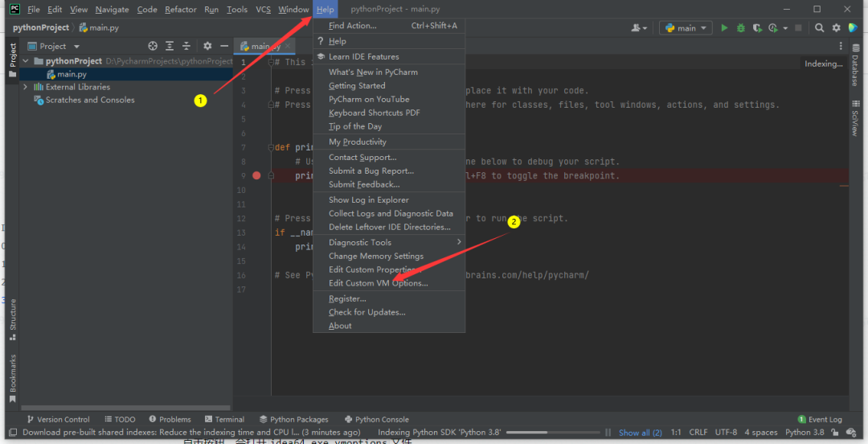Open Version Control tool window
Image resolution: width=868 pixels, height=444 pixels.
(58, 420)
